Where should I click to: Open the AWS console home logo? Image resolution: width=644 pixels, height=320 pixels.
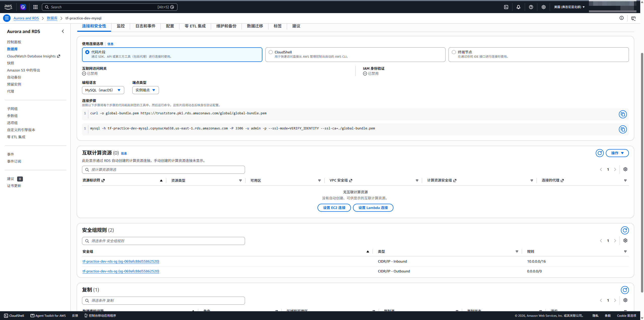[8, 7]
